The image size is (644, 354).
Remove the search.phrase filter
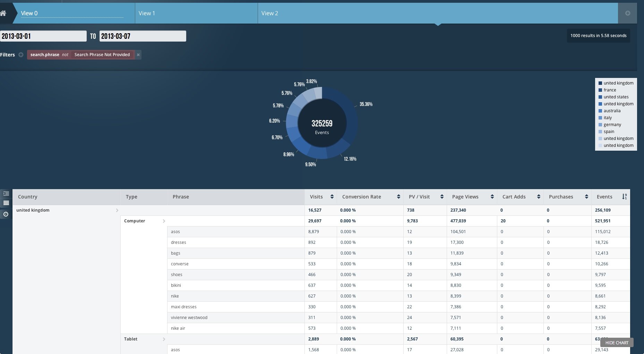pyautogui.click(x=138, y=55)
